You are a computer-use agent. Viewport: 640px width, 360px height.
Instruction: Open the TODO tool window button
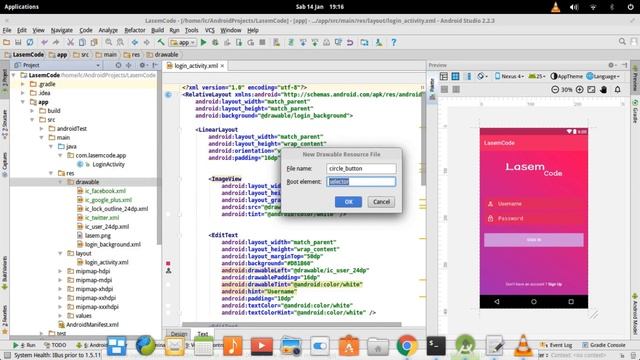coord(55,345)
